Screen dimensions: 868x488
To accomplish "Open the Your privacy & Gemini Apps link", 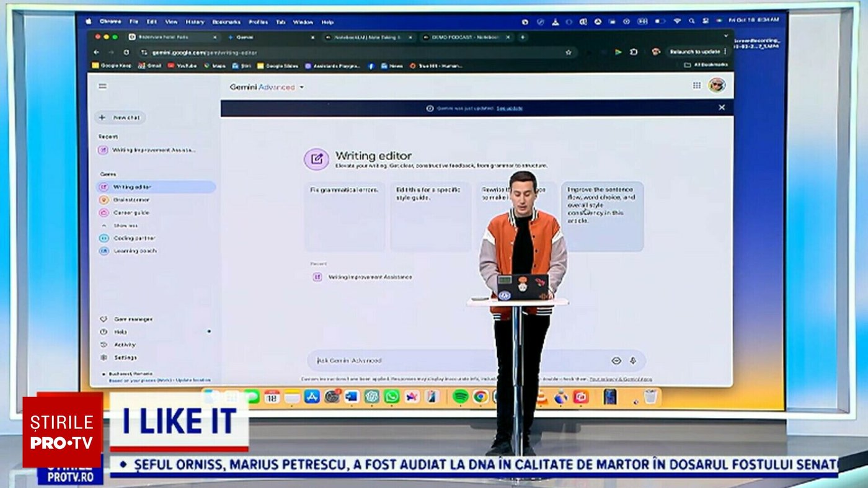I will [x=620, y=379].
